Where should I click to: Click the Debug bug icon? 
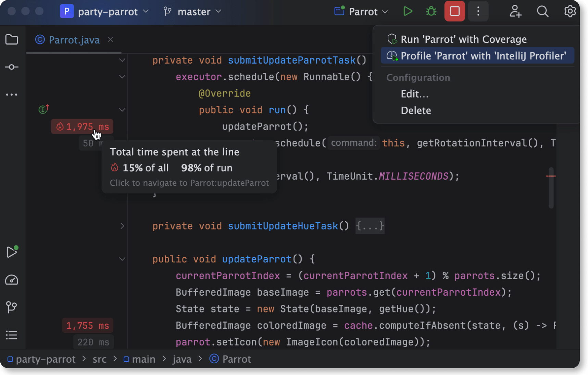point(431,12)
